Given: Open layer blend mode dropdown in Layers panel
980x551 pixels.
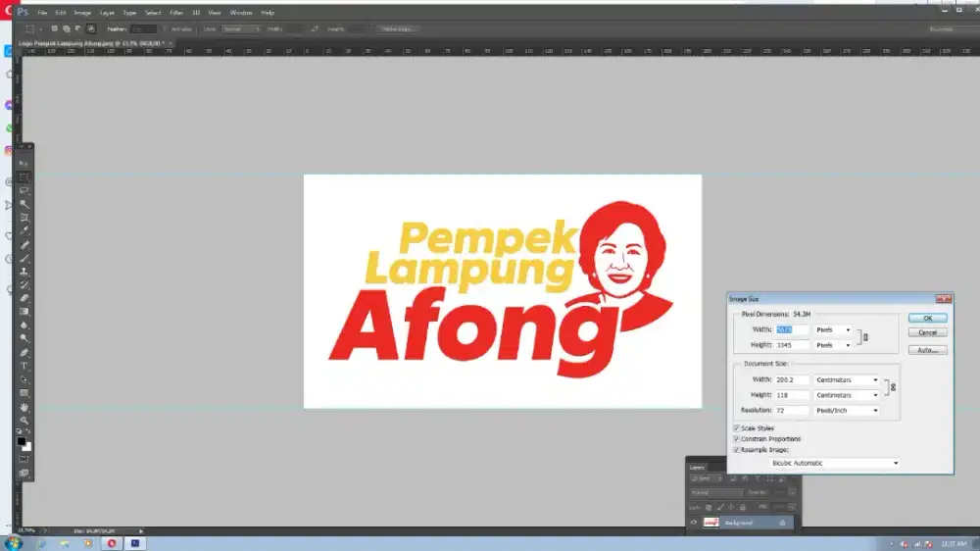Looking at the screenshot, I should [x=715, y=493].
